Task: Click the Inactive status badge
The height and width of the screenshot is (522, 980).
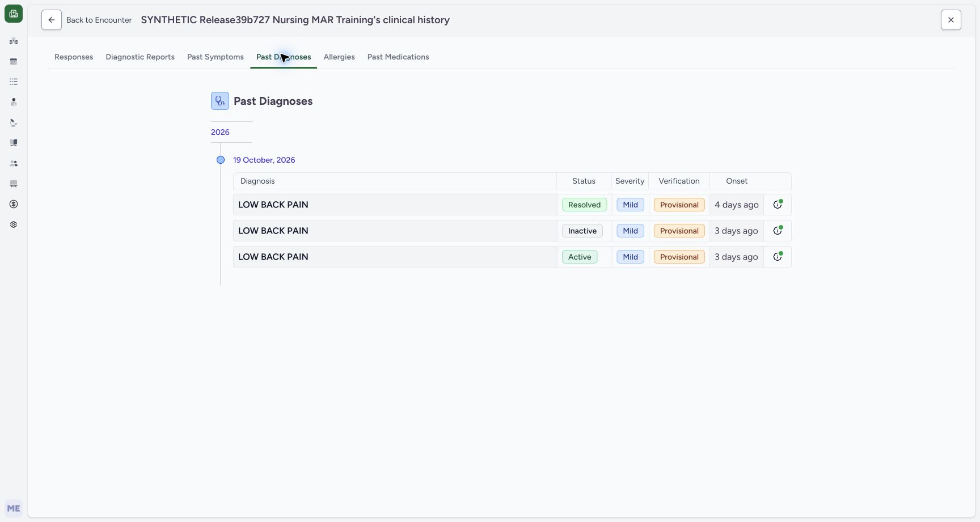Action: (x=582, y=231)
